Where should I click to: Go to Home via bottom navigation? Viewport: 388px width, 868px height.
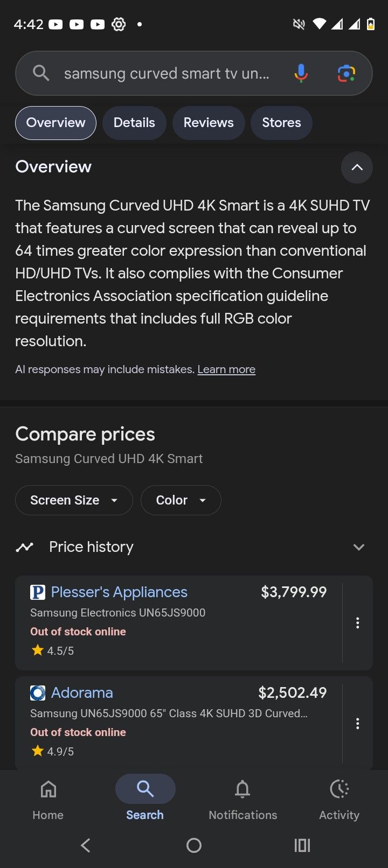(x=47, y=800)
